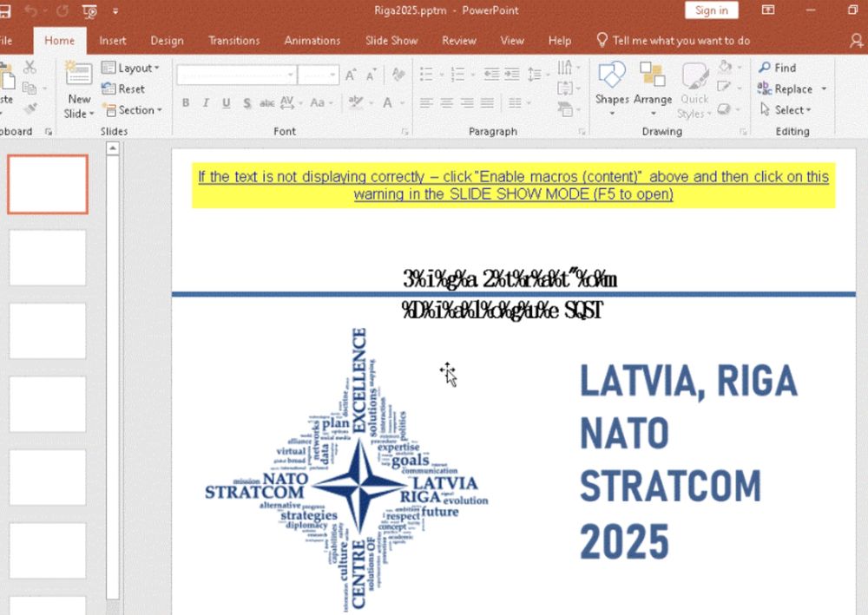This screenshot has height=615, width=868.
Task: Click the Text Direction icon
Action: 565,68
